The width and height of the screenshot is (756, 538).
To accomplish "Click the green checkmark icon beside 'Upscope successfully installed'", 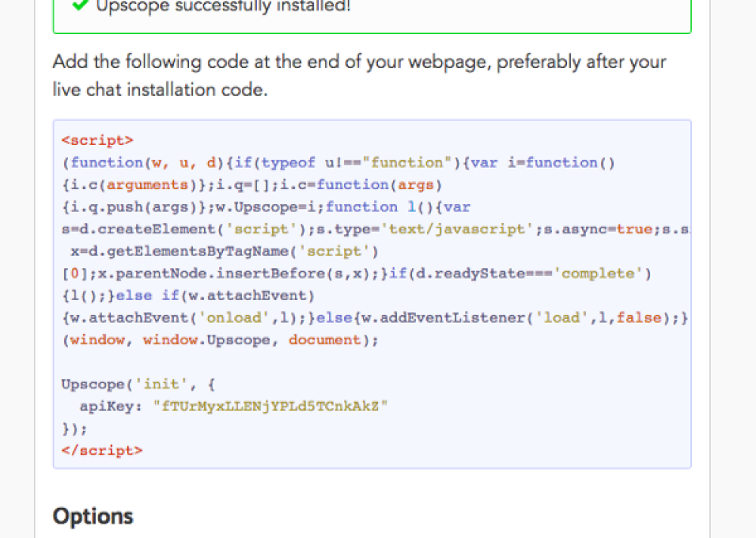I will [x=80, y=5].
